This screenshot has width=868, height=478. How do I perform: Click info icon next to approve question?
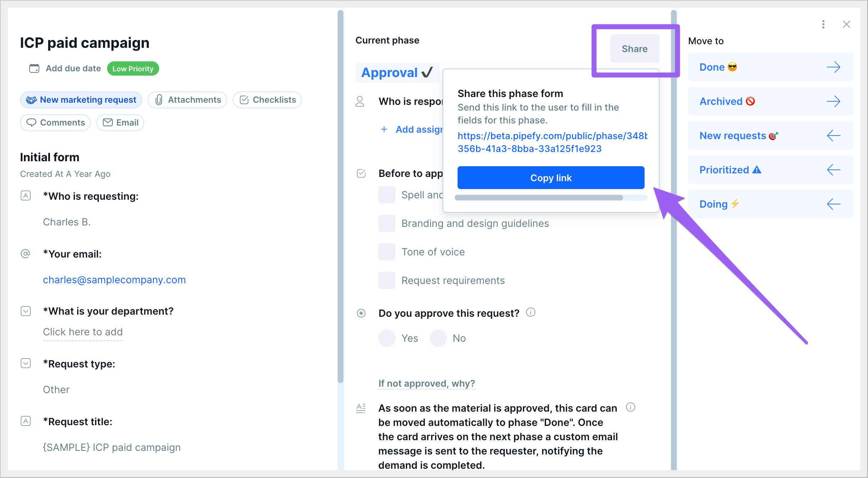click(531, 312)
